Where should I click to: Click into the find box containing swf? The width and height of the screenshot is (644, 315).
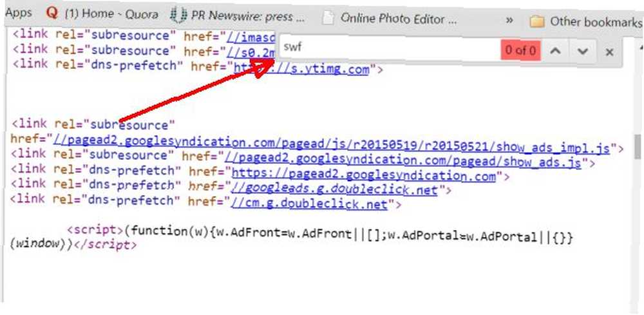coord(390,48)
